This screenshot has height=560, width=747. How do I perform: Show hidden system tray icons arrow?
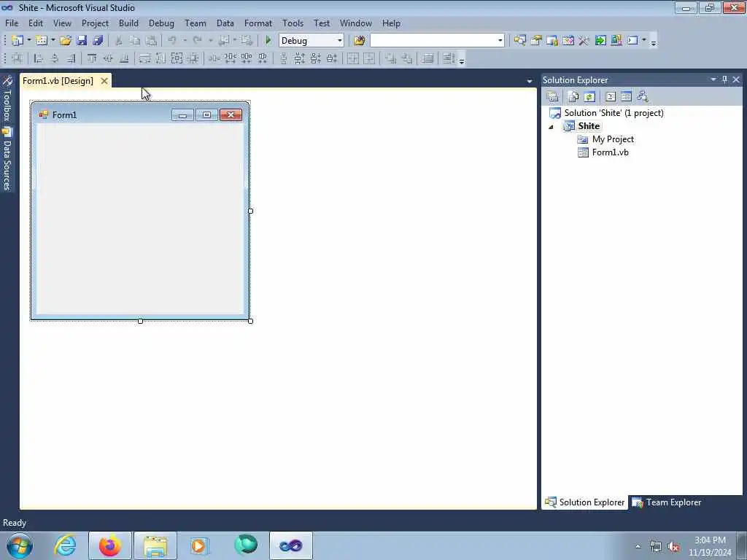click(638, 547)
